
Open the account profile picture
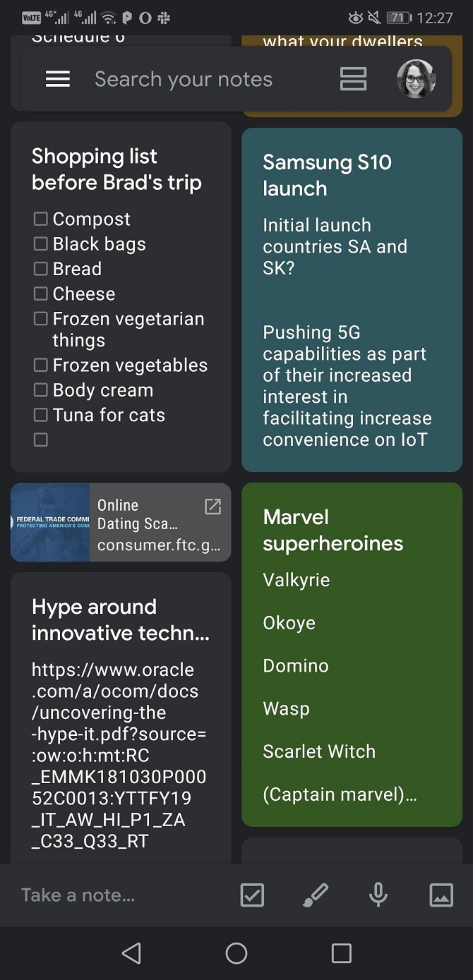pyautogui.click(x=416, y=79)
